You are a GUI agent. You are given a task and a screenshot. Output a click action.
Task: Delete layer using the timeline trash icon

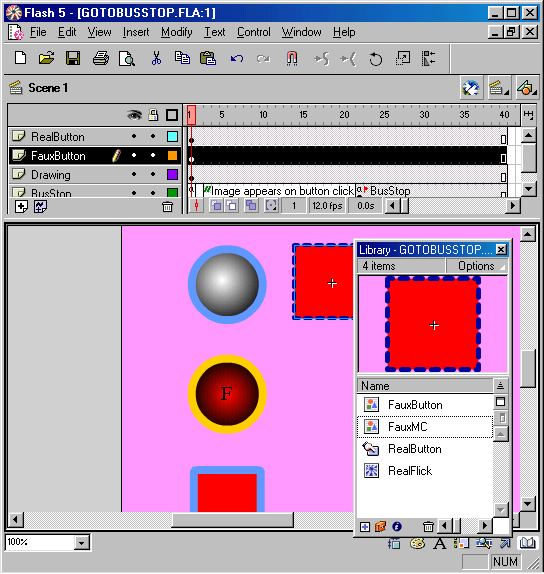(x=167, y=207)
